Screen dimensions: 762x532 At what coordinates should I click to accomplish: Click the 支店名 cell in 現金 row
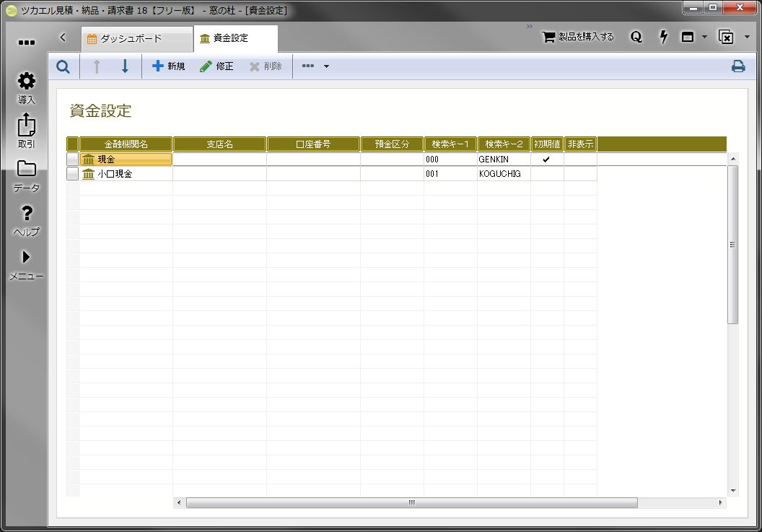219,159
